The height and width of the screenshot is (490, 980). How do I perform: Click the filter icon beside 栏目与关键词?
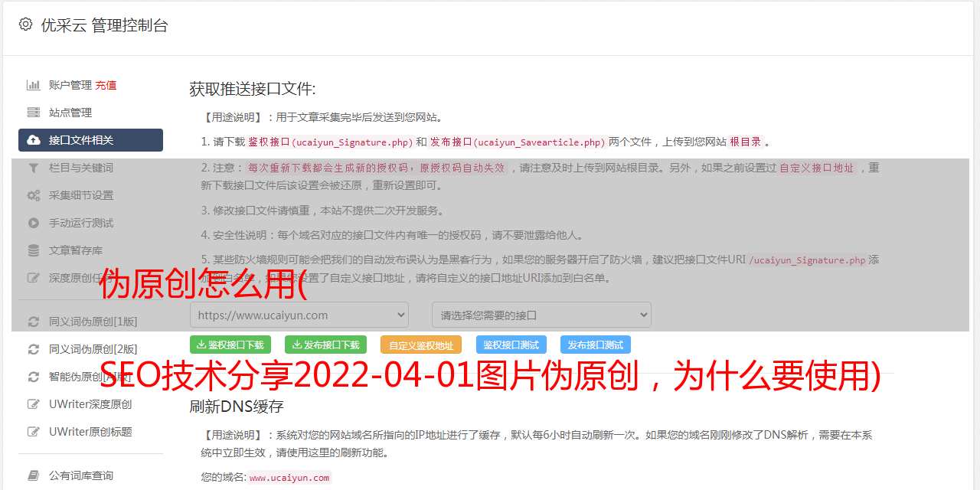(34, 168)
